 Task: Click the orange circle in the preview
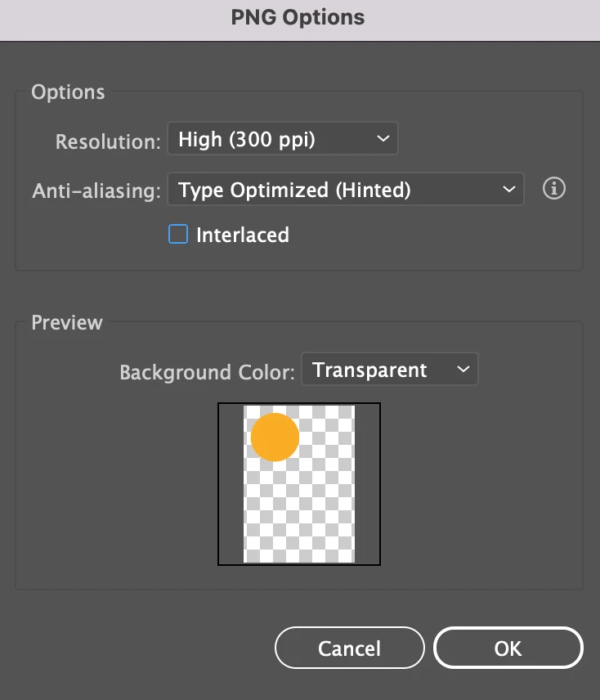click(275, 437)
